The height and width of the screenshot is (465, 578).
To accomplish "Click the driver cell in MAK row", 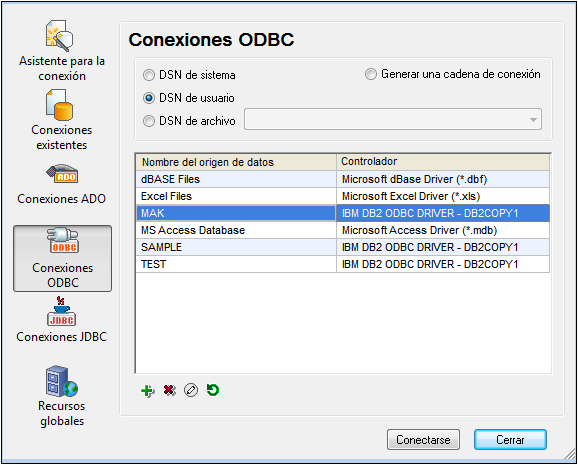I will coord(443,213).
